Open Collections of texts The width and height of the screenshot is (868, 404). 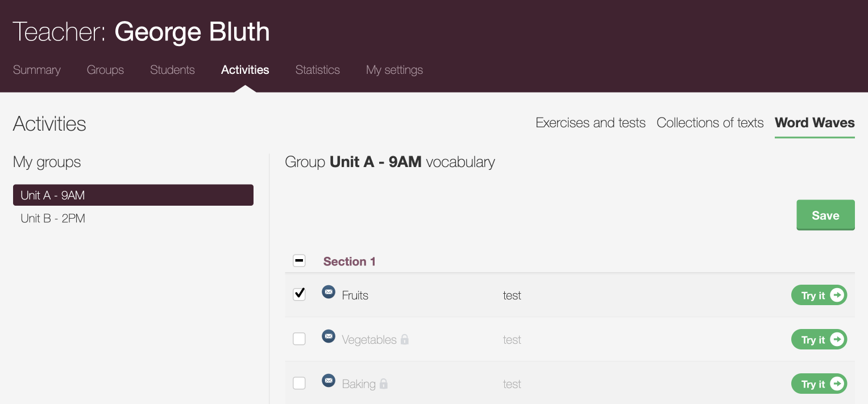[x=710, y=123]
